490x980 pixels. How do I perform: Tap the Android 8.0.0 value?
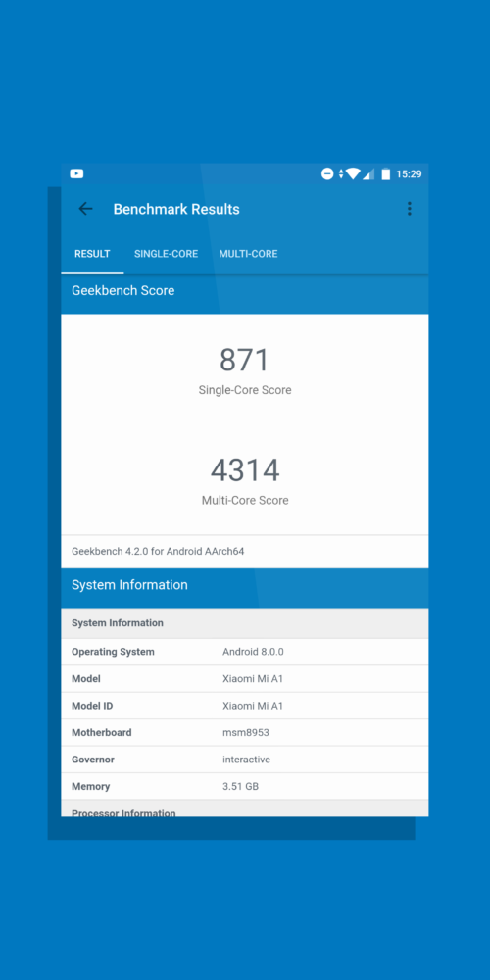point(253,652)
